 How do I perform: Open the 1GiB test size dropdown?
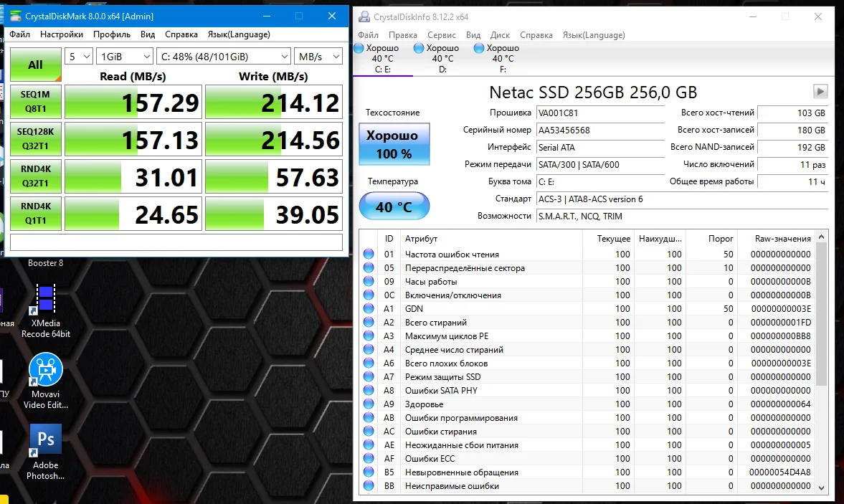point(125,56)
